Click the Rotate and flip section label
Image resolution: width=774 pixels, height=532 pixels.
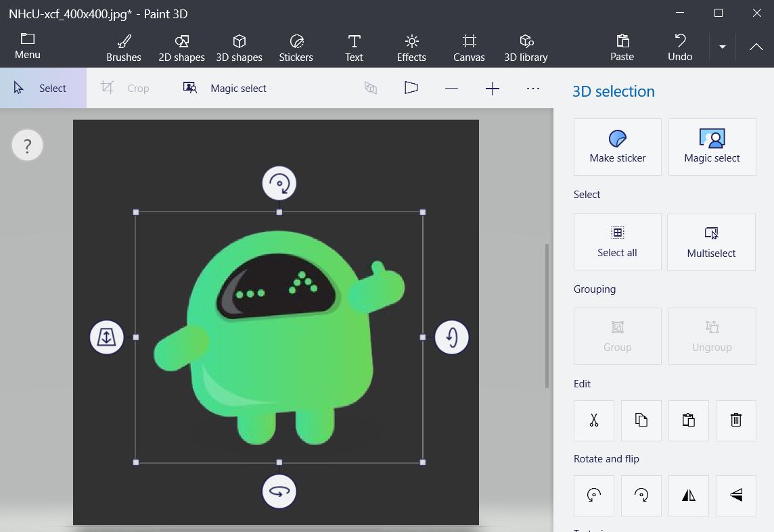coord(606,459)
